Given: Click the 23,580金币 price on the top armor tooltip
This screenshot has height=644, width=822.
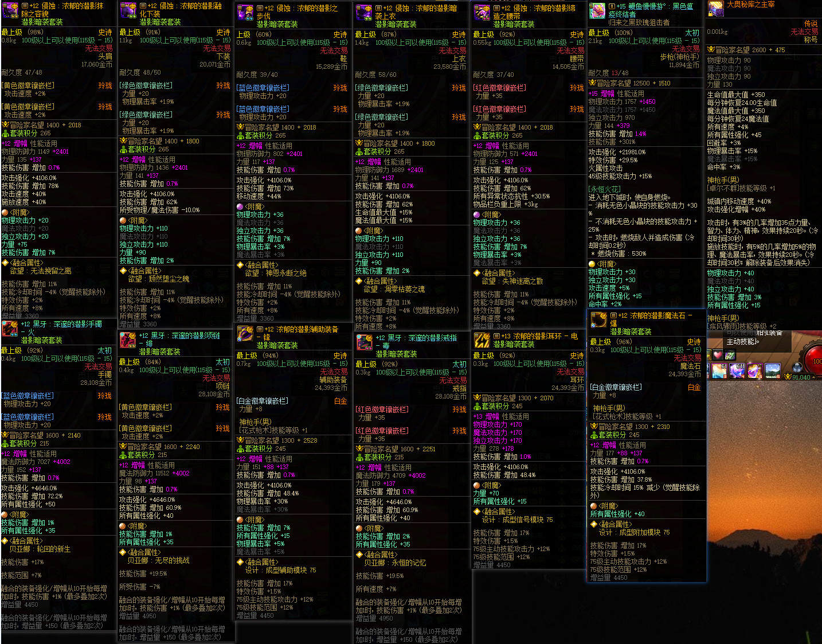Looking at the screenshot, I should 450,67.
